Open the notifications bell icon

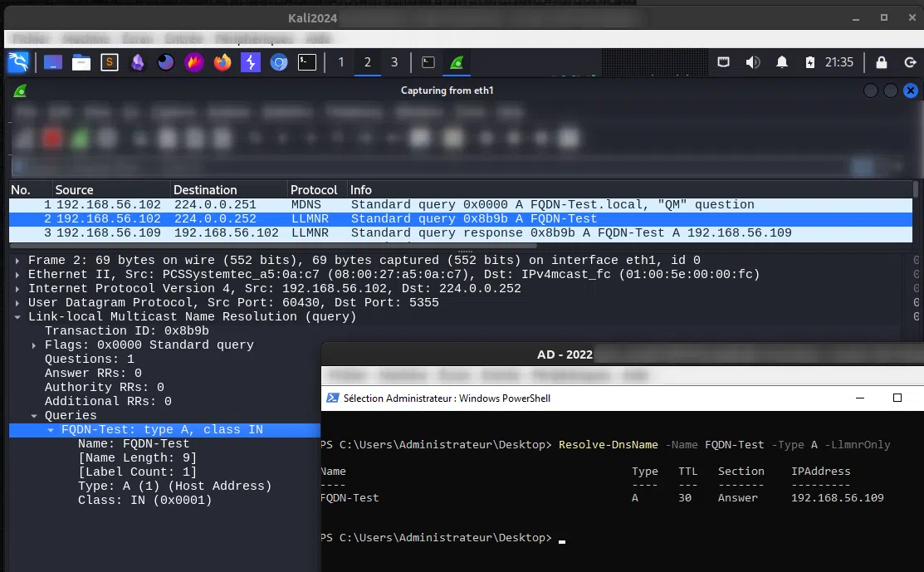pos(781,62)
